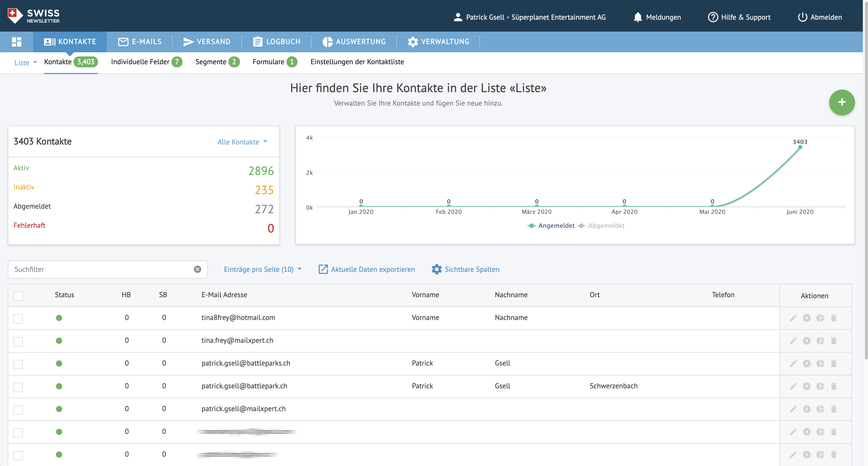Click the pencil edit icon for tina8frey@hotmail.com

(793, 318)
